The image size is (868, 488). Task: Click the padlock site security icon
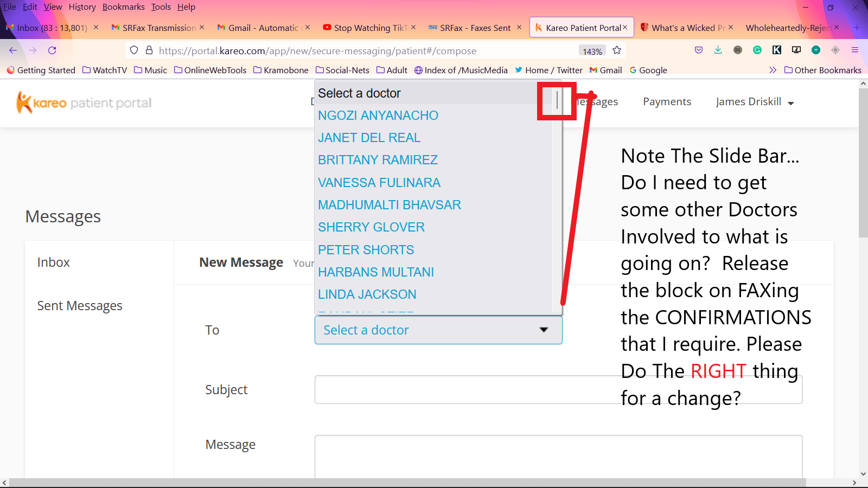(x=149, y=50)
